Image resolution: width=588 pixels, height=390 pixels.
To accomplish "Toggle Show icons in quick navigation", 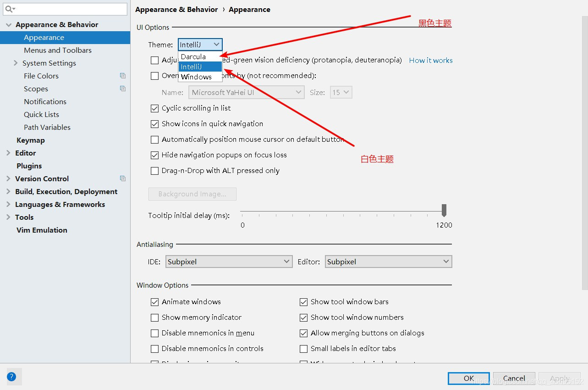I will [x=155, y=124].
